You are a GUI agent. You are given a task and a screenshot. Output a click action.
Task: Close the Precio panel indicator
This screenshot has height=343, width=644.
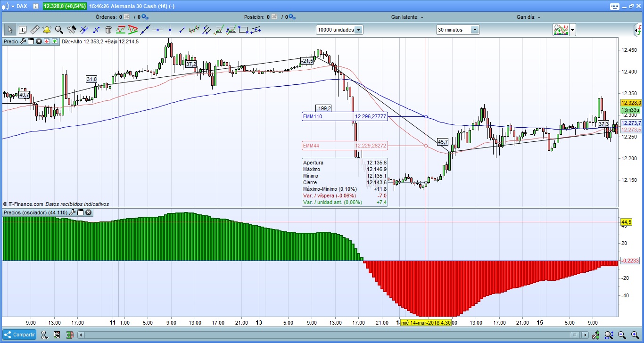(39, 41)
